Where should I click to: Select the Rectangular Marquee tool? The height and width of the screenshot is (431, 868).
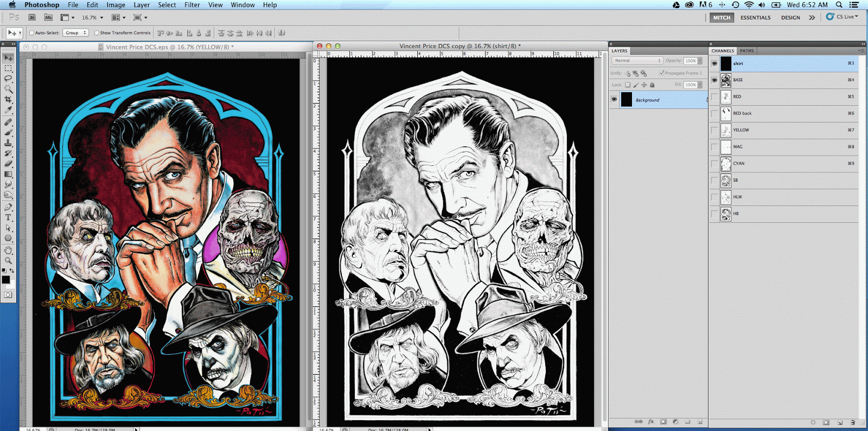8,68
